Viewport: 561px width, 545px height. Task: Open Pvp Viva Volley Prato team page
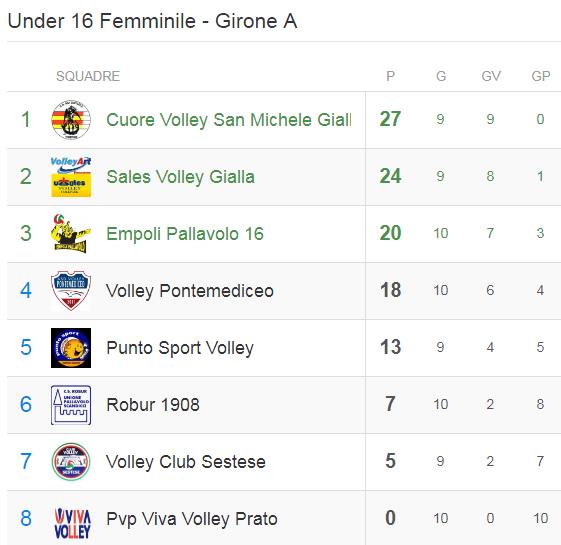[192, 519]
